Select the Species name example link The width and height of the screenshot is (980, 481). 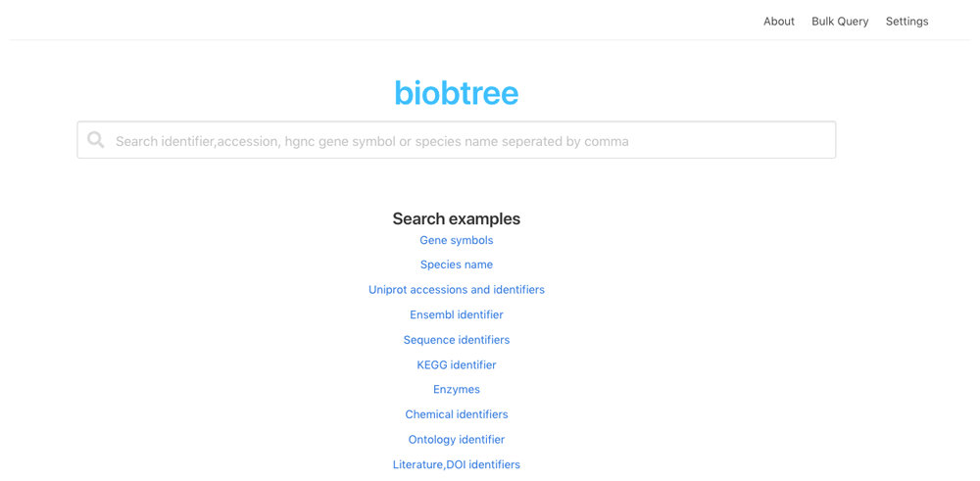pos(456,265)
